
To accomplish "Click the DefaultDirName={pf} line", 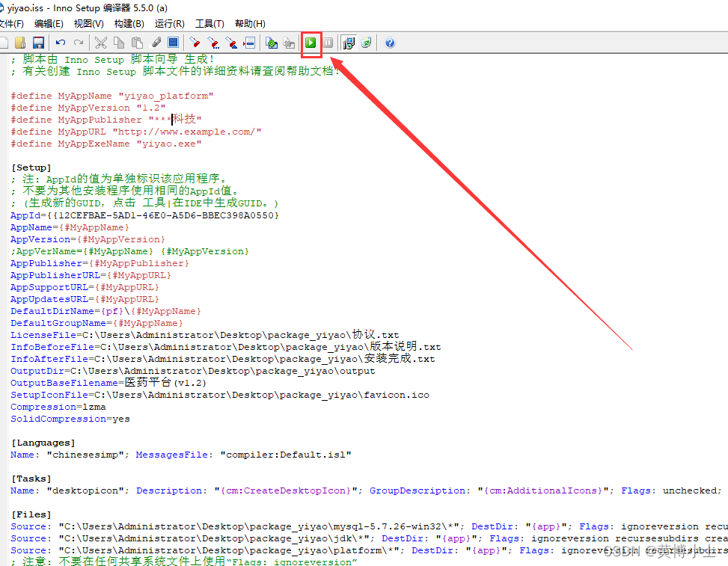I will [x=105, y=311].
